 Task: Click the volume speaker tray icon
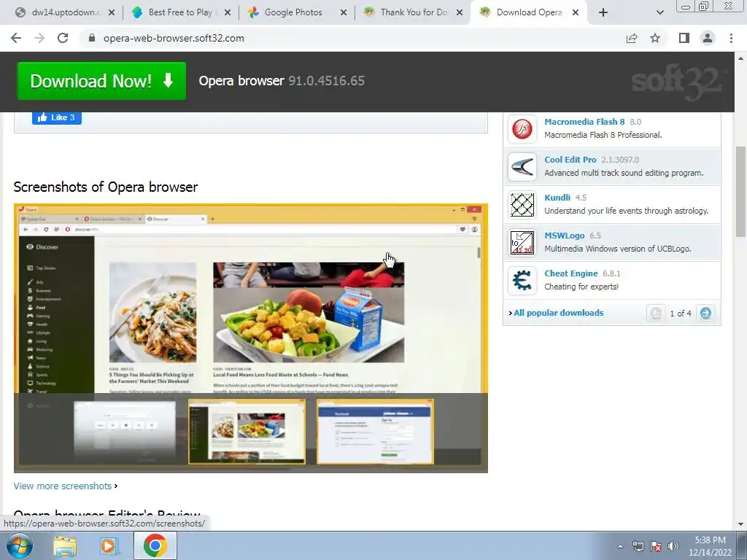coord(673,546)
